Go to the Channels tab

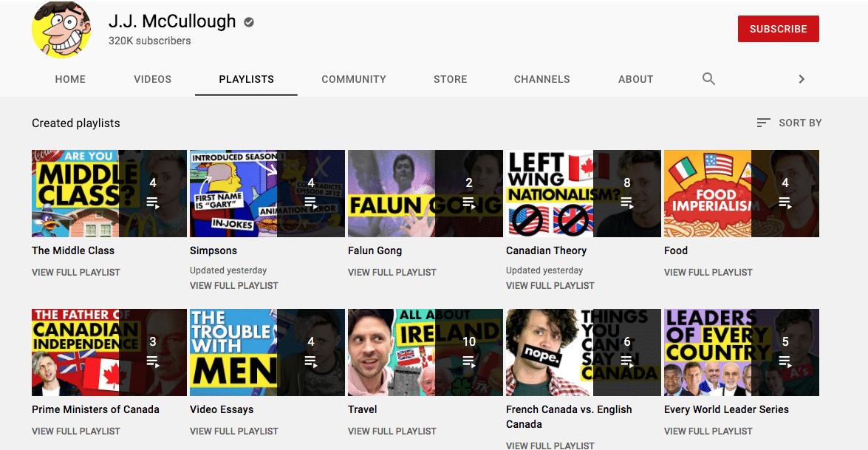tap(542, 79)
